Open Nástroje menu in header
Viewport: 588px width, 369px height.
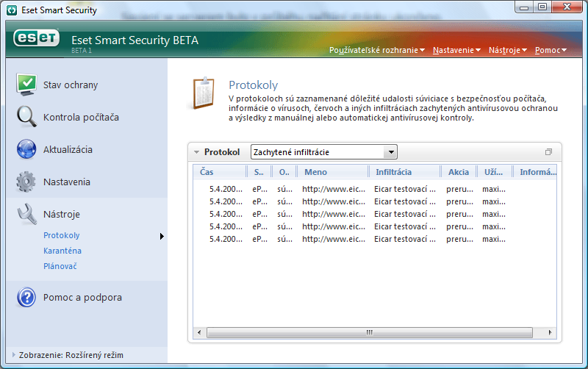(x=508, y=50)
